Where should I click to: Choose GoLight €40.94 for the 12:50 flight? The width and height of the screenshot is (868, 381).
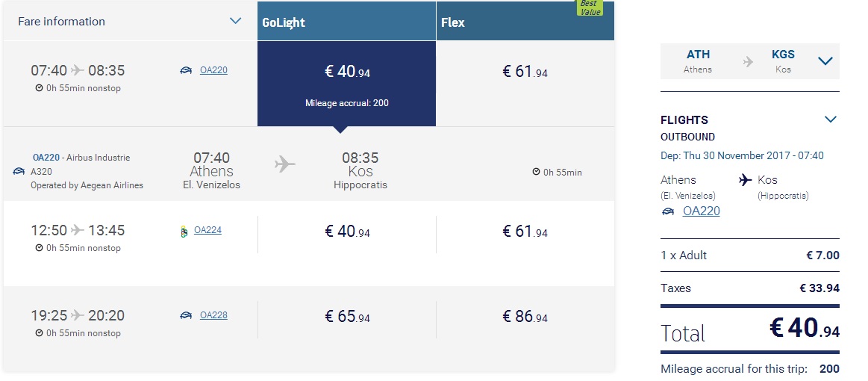point(347,232)
